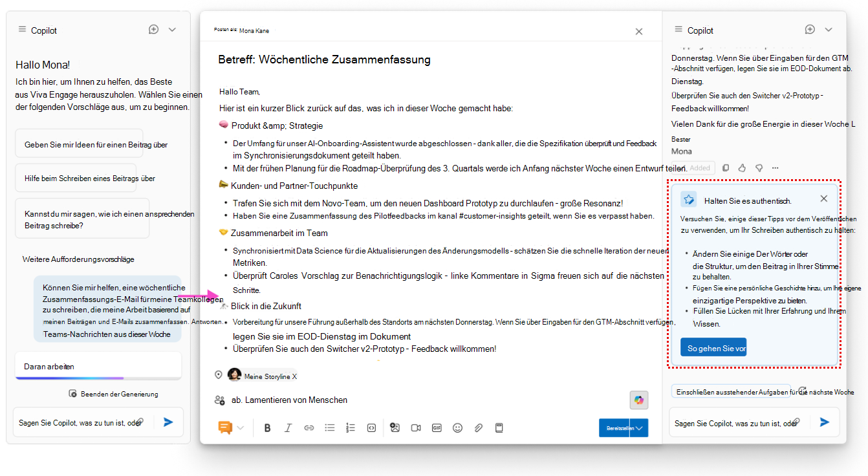Click the 'Betreff: Wöchentliche Zusammenfassung' subject line
868x476 pixels.
(x=324, y=59)
